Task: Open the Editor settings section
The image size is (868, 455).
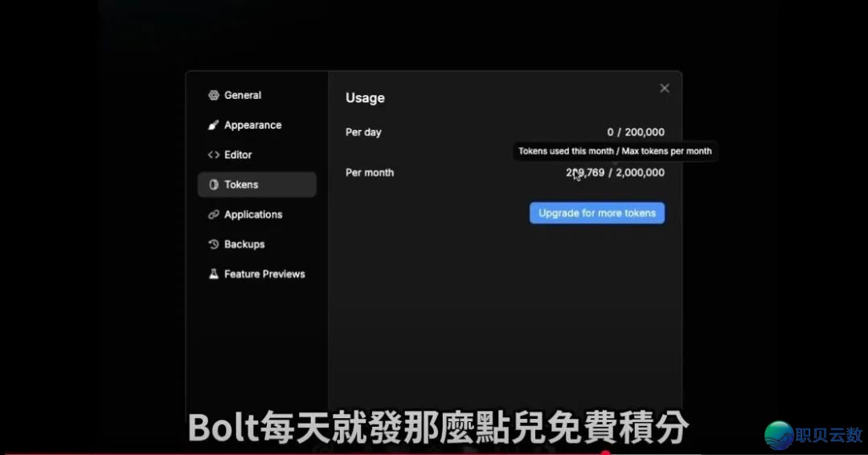Action: (257, 155)
